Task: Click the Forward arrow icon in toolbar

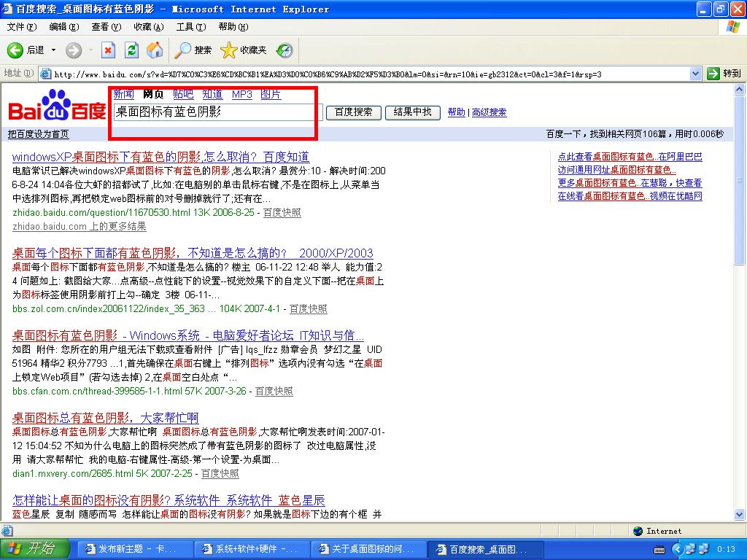Action: point(74,50)
